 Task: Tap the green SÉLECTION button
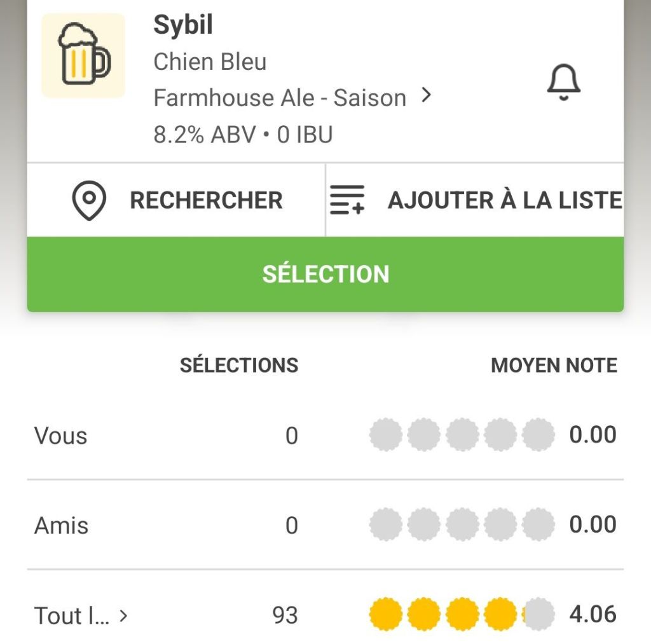tap(325, 274)
